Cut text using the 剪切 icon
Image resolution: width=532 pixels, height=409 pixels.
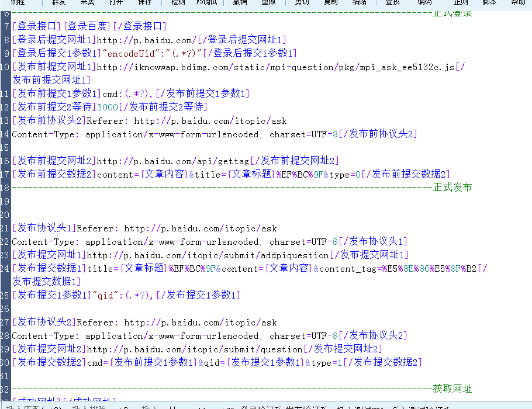pos(303,4)
